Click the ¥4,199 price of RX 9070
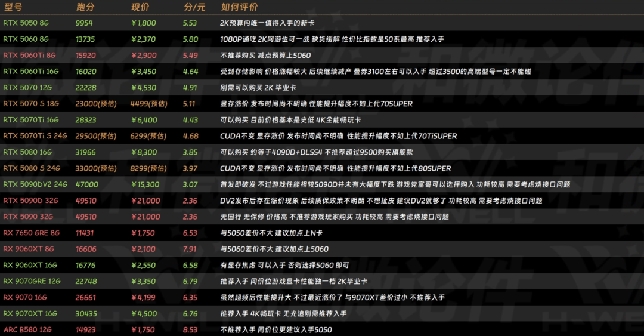644x336 pixels. click(143, 297)
